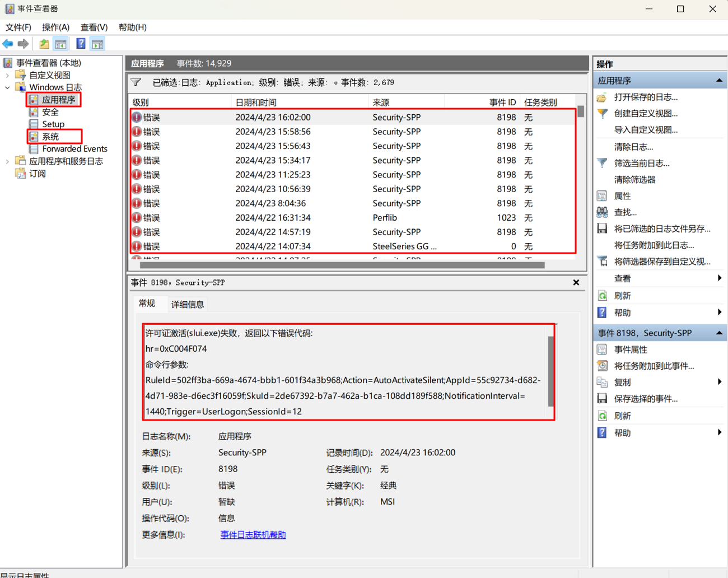The height and width of the screenshot is (578, 728).
Task: Click 创建自定义视图 funnel action
Action: pyautogui.click(x=645, y=113)
